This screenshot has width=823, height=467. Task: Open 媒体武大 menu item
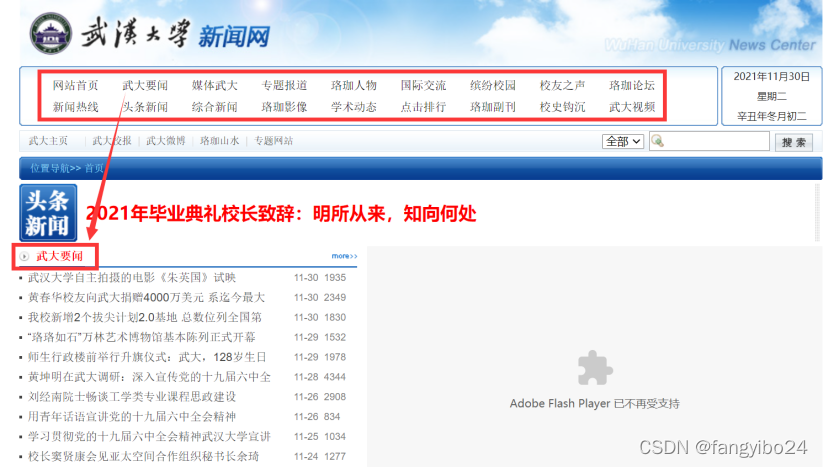[x=215, y=86]
